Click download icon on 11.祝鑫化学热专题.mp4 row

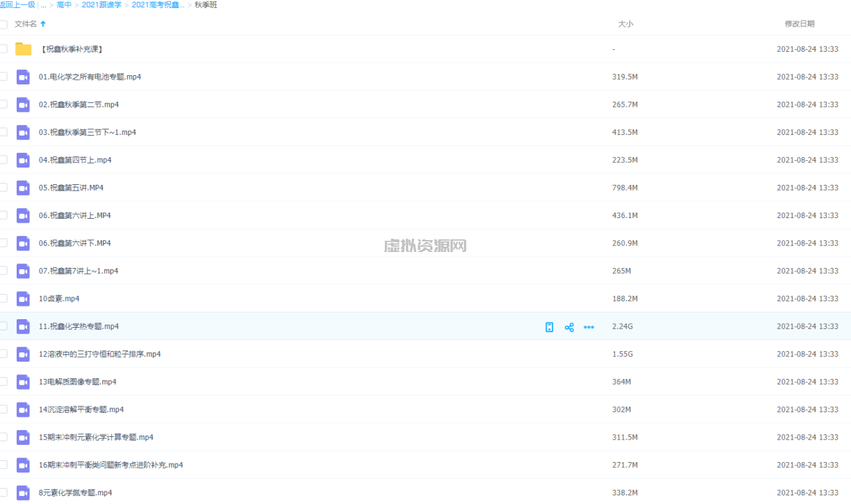coord(549,327)
